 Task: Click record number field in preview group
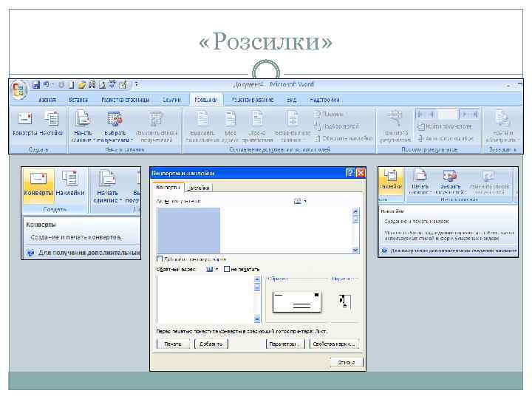pos(448,115)
